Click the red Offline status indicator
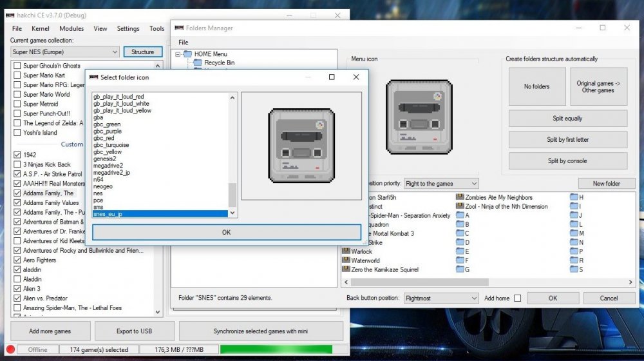 click(10, 349)
